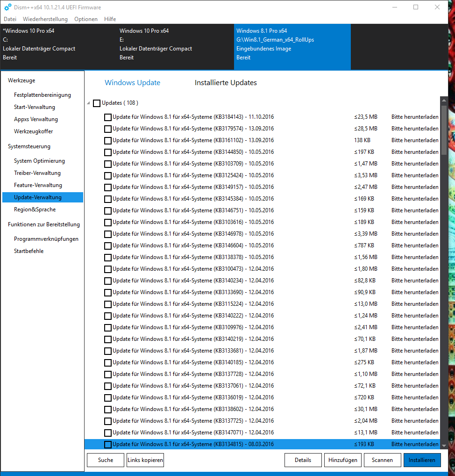Viewport: 455px width, 476px height.
Task: Tick checkbox for update KB3179574
Action: 108,129
